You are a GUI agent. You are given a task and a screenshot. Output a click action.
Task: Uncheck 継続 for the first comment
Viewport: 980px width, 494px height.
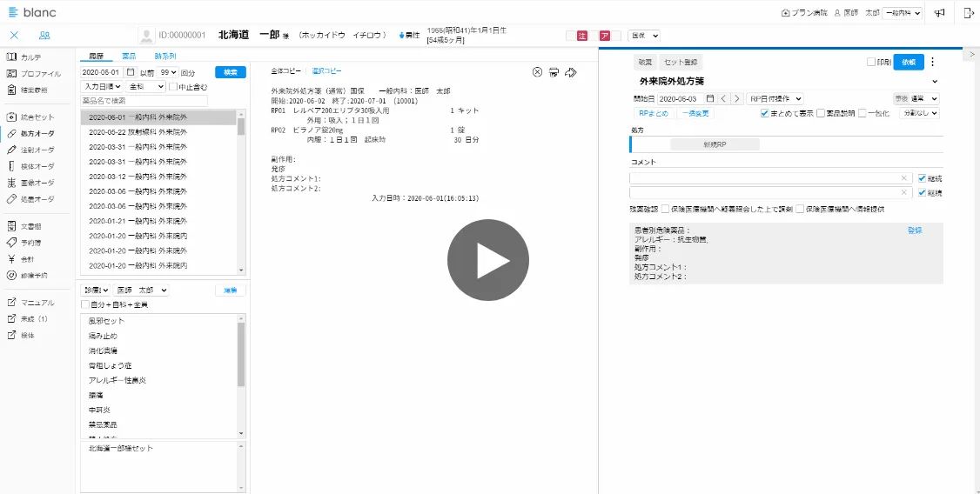coord(922,178)
